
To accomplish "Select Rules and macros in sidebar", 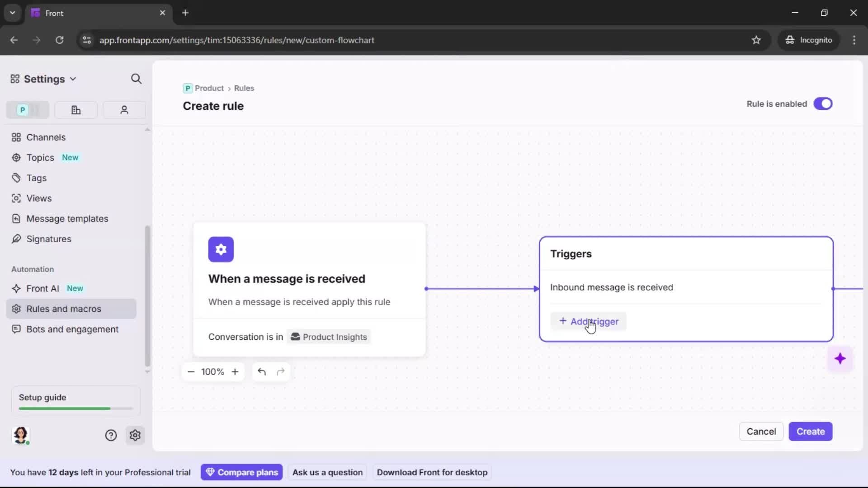I will (x=64, y=309).
